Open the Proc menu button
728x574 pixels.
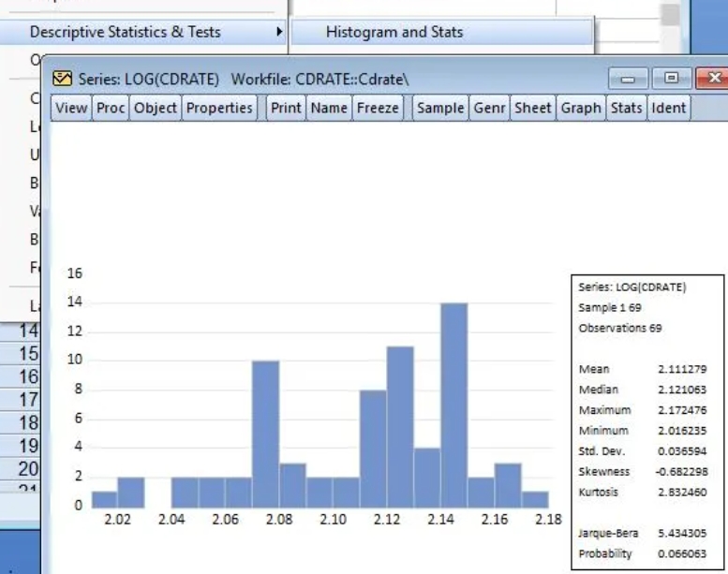pos(111,108)
